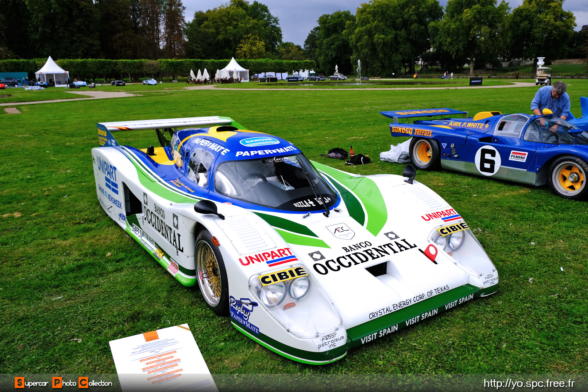This screenshot has width=588, height=392.
Task: Click the "BANCO OCCIDENTAL" text on the hood
Action: pyautogui.click(x=364, y=256)
